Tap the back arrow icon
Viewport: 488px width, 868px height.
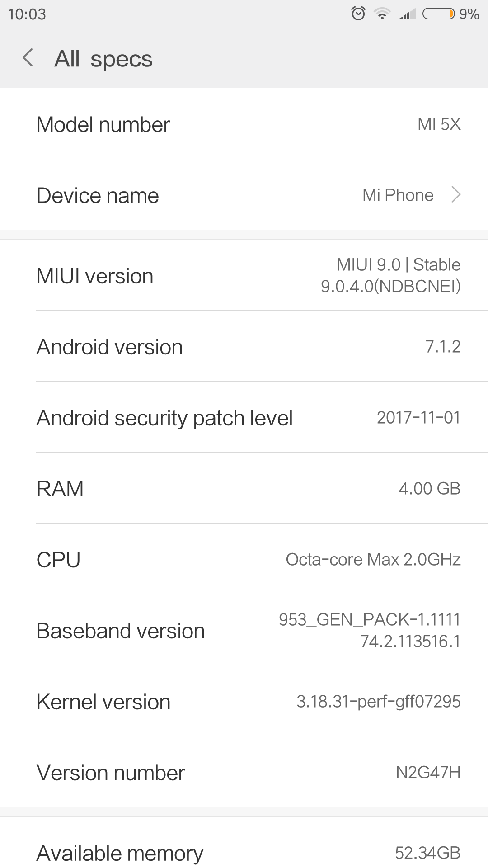[x=28, y=58]
